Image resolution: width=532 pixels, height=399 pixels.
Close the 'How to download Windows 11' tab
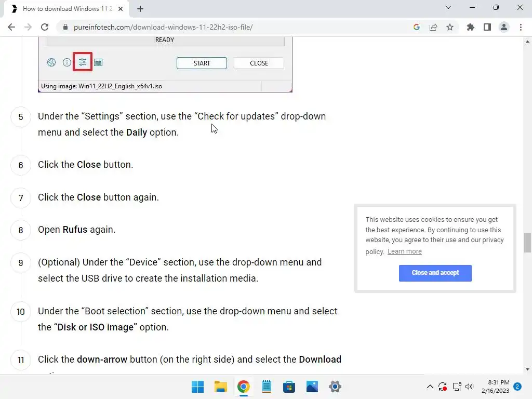[121, 9]
